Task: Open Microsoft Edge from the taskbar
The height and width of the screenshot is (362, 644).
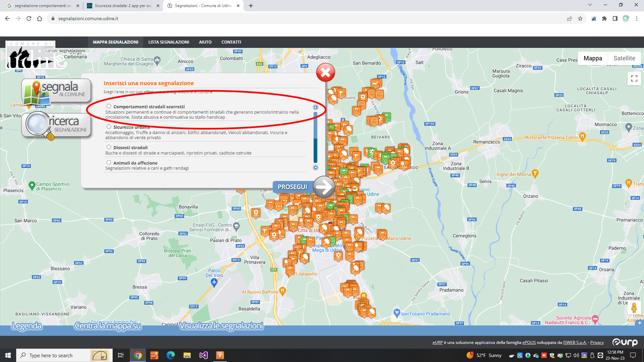Action: click(171, 355)
